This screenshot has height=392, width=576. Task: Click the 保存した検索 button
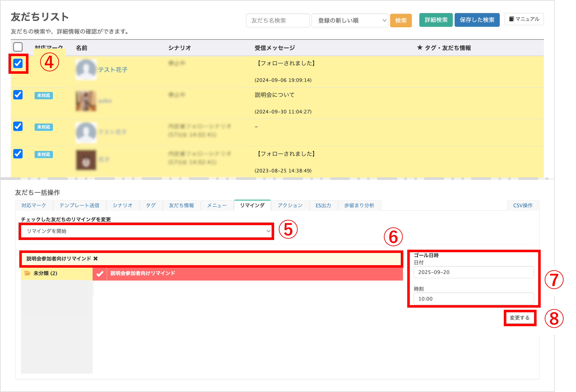click(x=477, y=20)
